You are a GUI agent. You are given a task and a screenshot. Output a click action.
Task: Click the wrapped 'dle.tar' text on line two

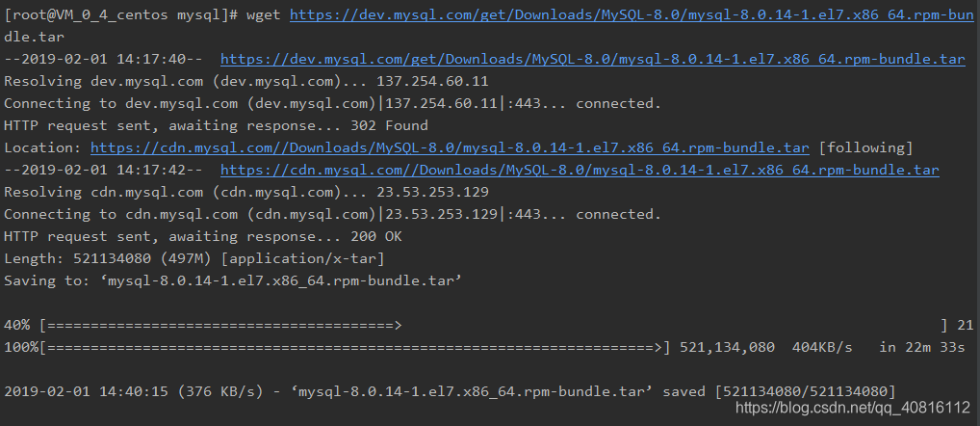click(34, 37)
